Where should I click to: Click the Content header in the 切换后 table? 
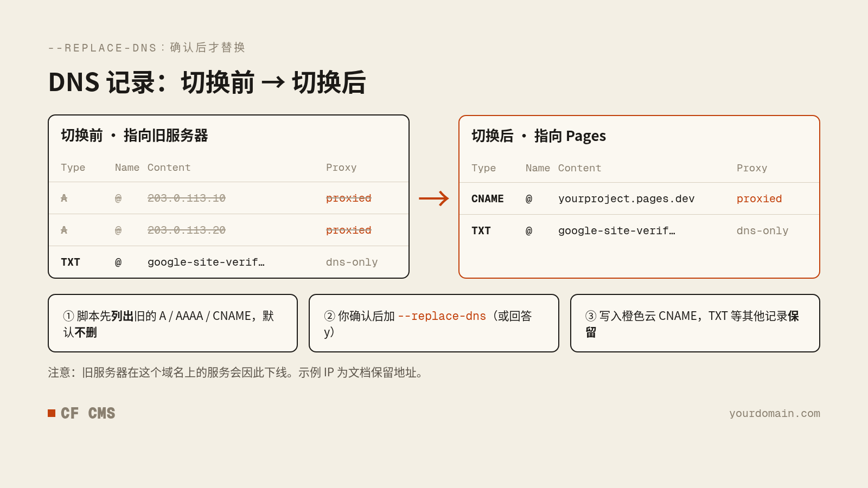coord(580,168)
